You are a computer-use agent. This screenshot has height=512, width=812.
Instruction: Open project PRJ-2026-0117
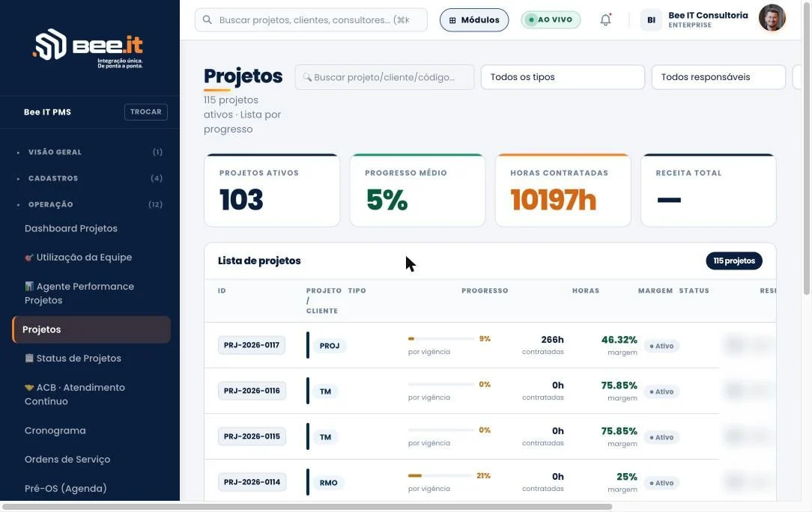click(x=251, y=345)
